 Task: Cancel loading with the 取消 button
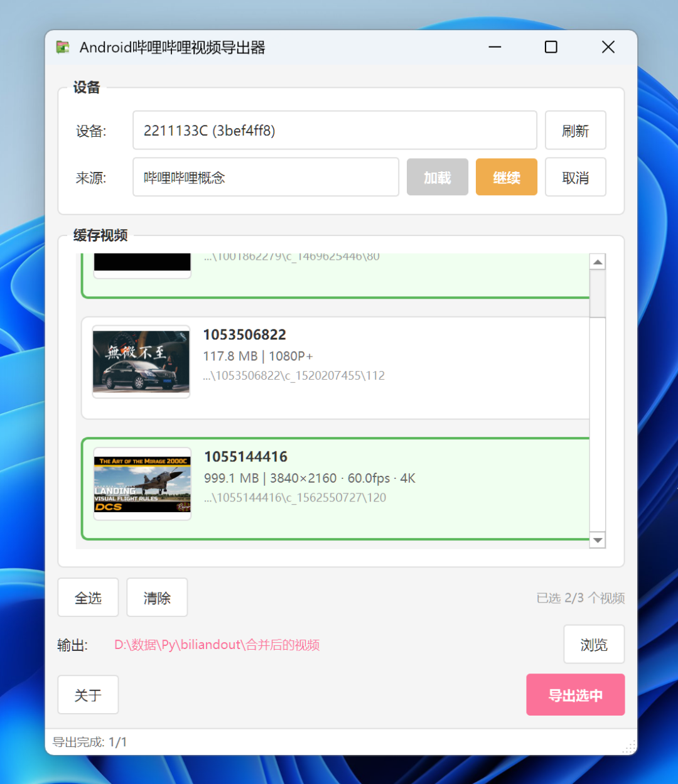pyautogui.click(x=575, y=178)
